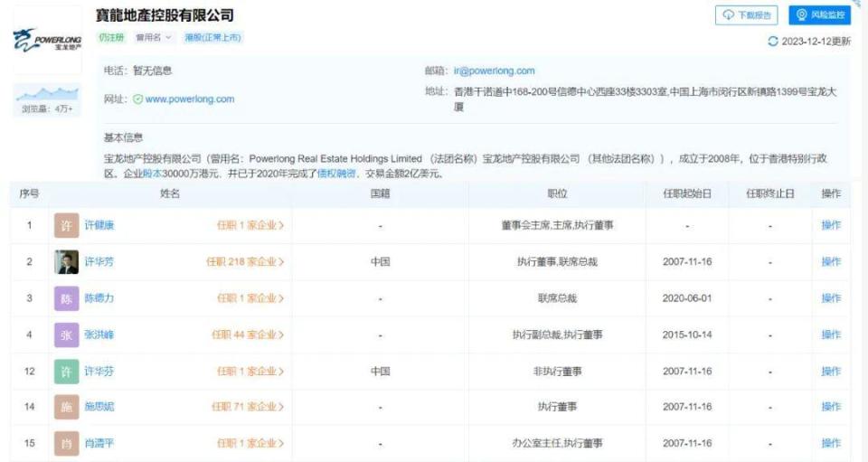
Task: Open 施思妮 profile link
Action: tap(99, 407)
